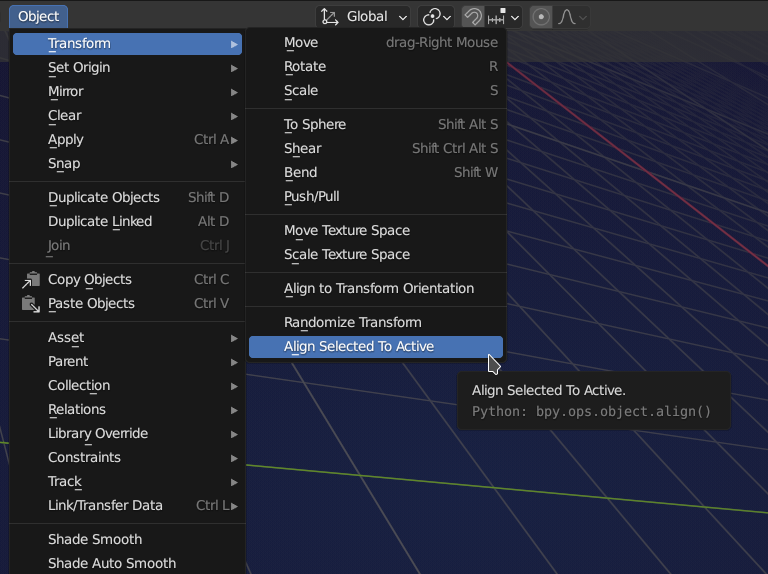768x574 pixels.
Task: Open the Track submenu
Action: pos(127,481)
